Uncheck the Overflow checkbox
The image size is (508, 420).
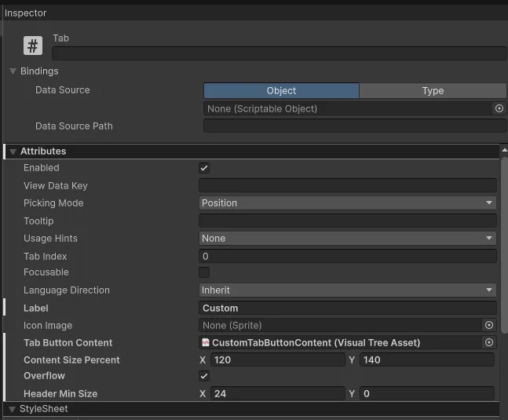[204, 376]
